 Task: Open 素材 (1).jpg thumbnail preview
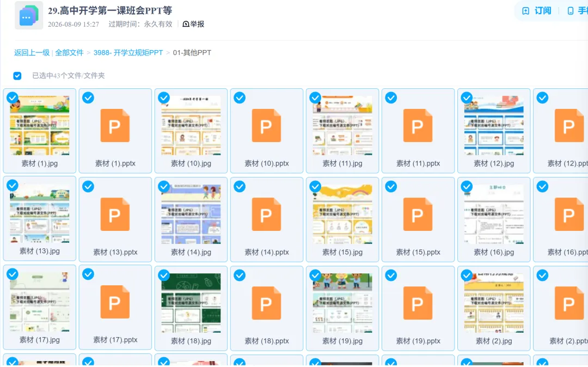coord(40,125)
